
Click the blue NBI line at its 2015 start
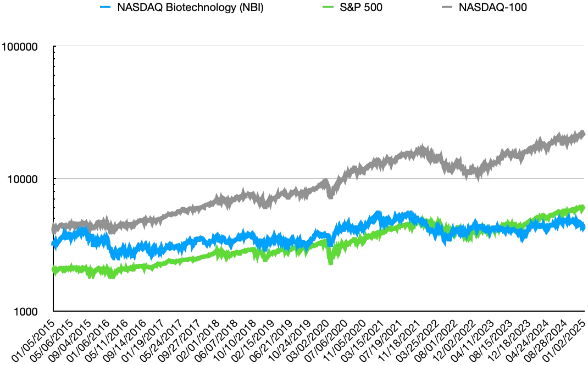coord(55,244)
